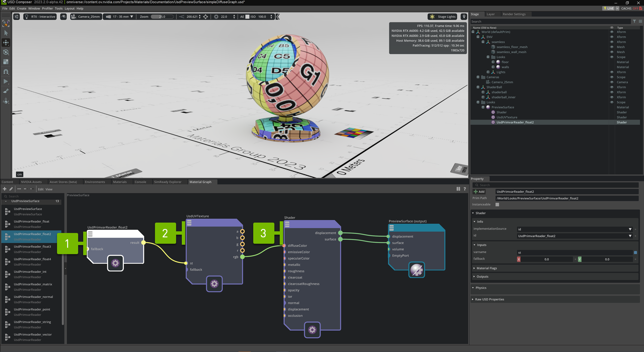Toggle visibility of shaderball_inner
The height and width of the screenshot is (352, 644).
(x=611, y=97)
